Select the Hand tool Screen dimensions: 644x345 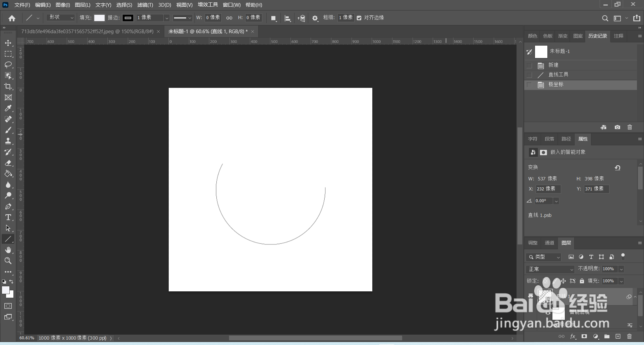8,250
